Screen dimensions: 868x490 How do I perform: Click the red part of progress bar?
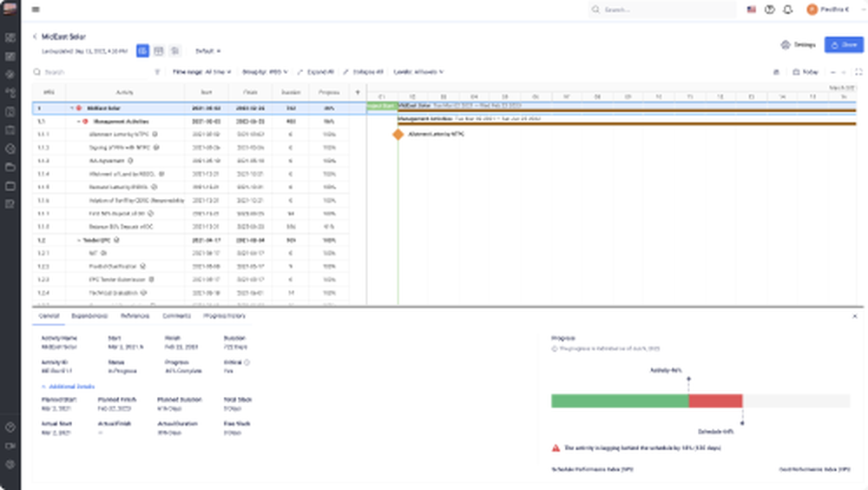coord(715,401)
